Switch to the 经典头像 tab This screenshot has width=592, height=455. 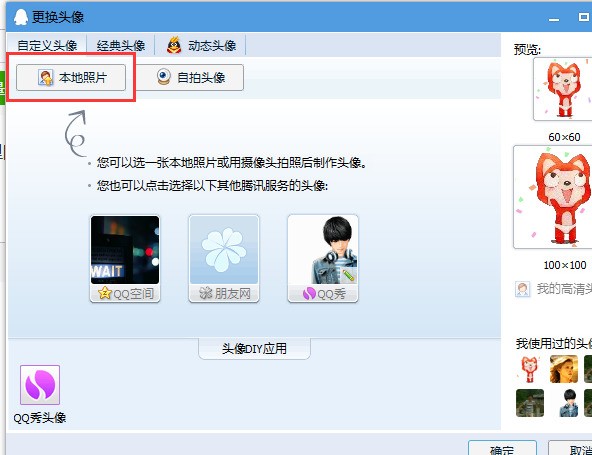[x=121, y=46]
